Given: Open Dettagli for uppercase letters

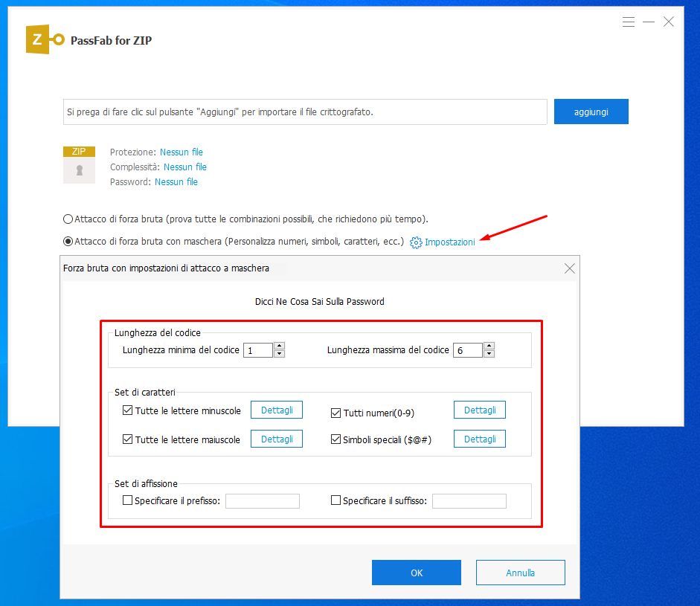Looking at the screenshot, I should coord(276,439).
